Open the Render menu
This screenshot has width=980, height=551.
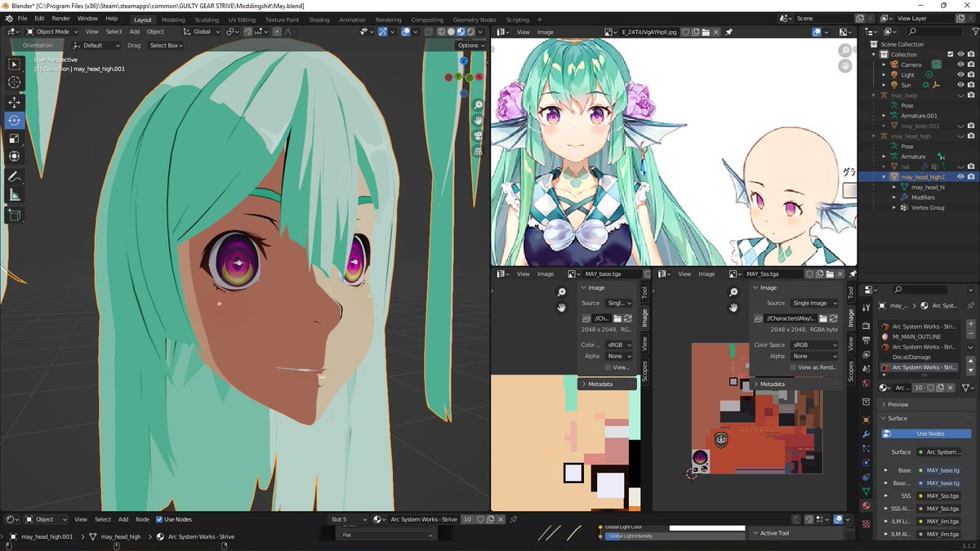(x=61, y=18)
